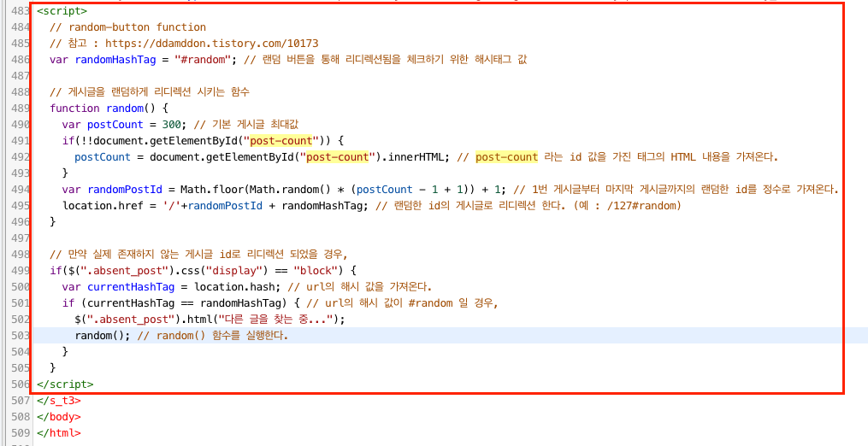Click innerHTML on line 492
The height and width of the screenshot is (446, 868).
(418, 156)
